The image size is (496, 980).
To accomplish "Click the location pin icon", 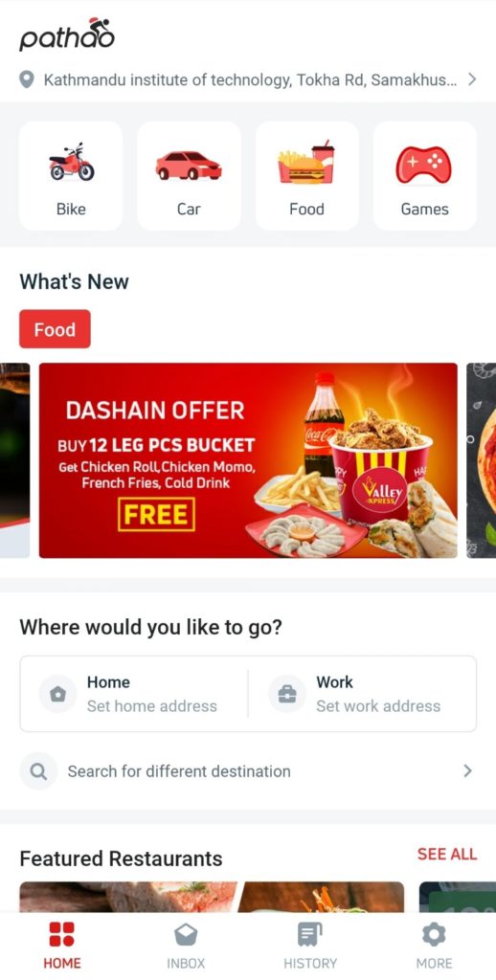I will [26, 79].
